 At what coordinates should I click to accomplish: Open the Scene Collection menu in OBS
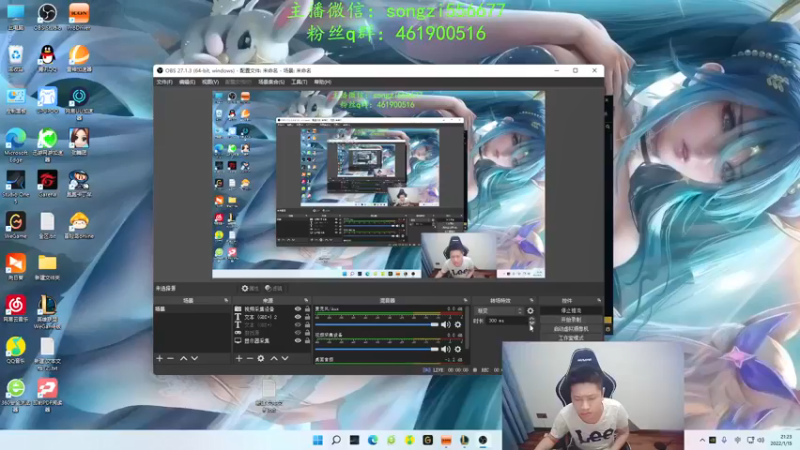coord(271,82)
